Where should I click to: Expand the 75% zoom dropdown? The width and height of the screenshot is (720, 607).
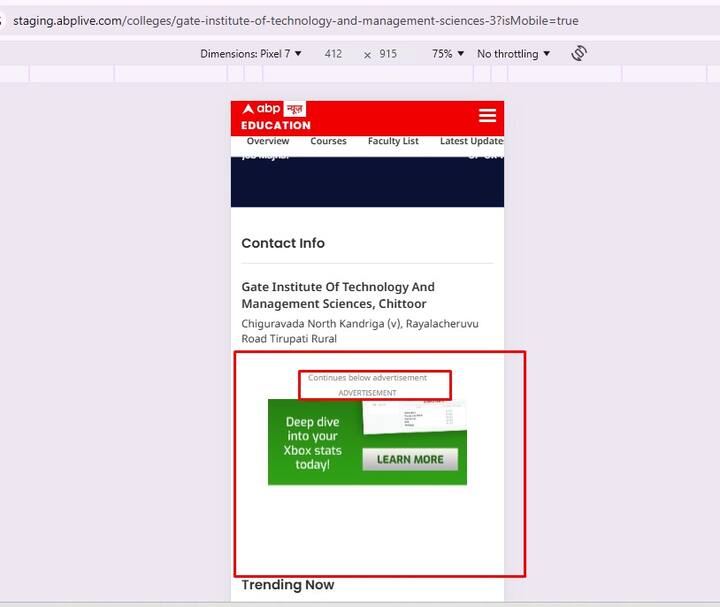pyautogui.click(x=448, y=54)
